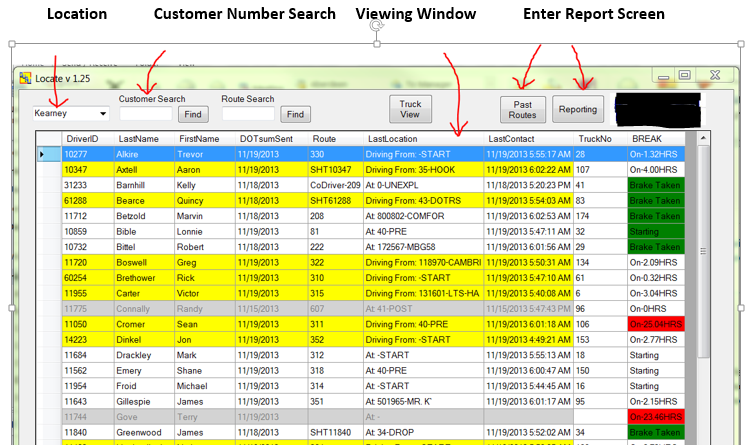The width and height of the screenshot is (748, 445).
Task: Maximize the Locate v 1.25 window
Action: pos(685,75)
